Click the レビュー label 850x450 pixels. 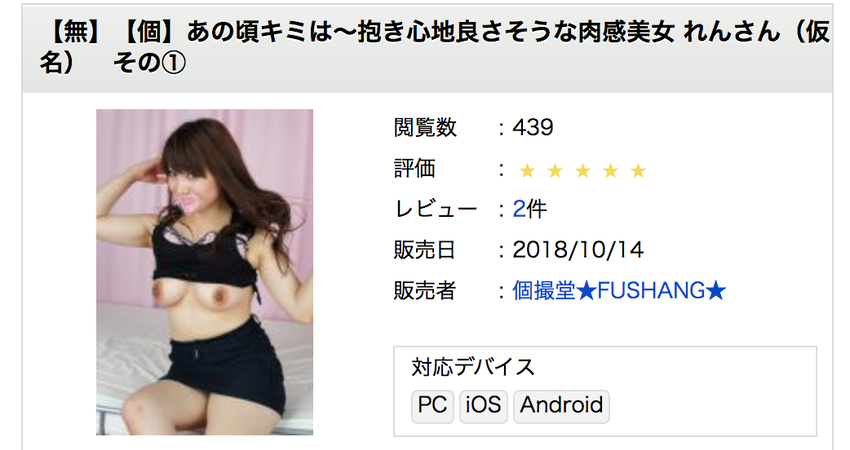(x=436, y=209)
